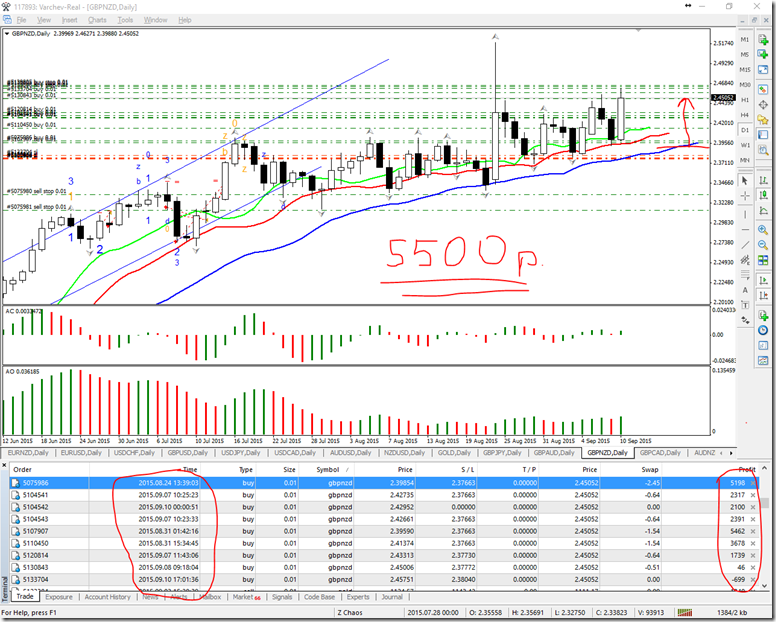The width and height of the screenshot is (776, 622).
Task: Toggle bar chart type
Action: click(x=763, y=181)
